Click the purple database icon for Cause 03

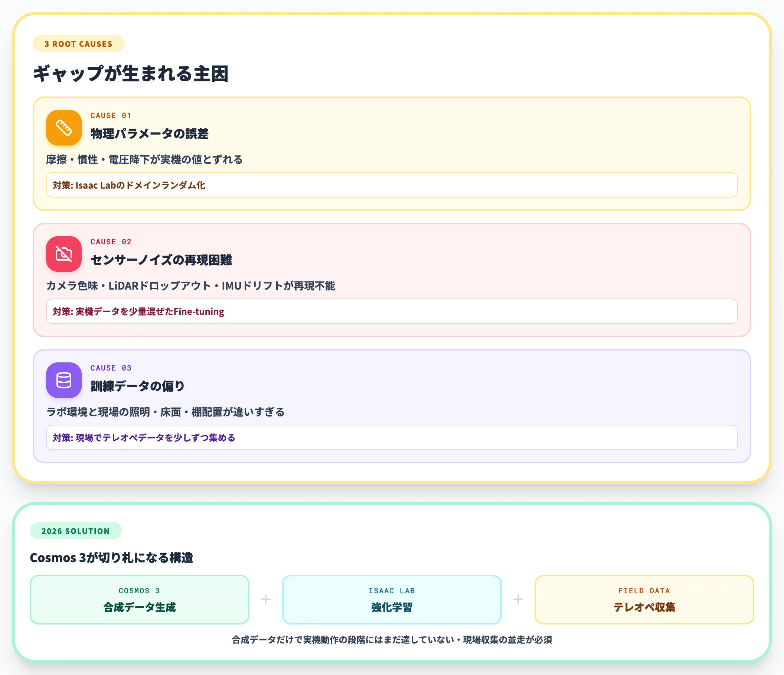(x=63, y=380)
